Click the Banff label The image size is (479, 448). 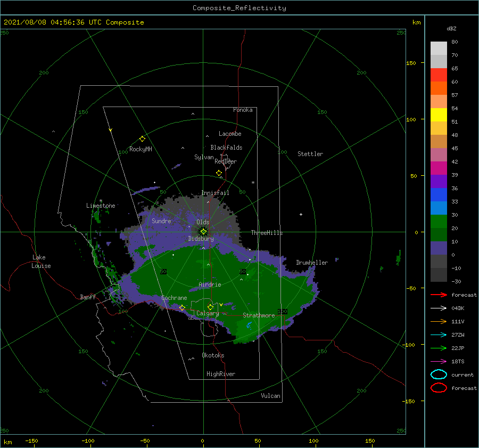88,297
